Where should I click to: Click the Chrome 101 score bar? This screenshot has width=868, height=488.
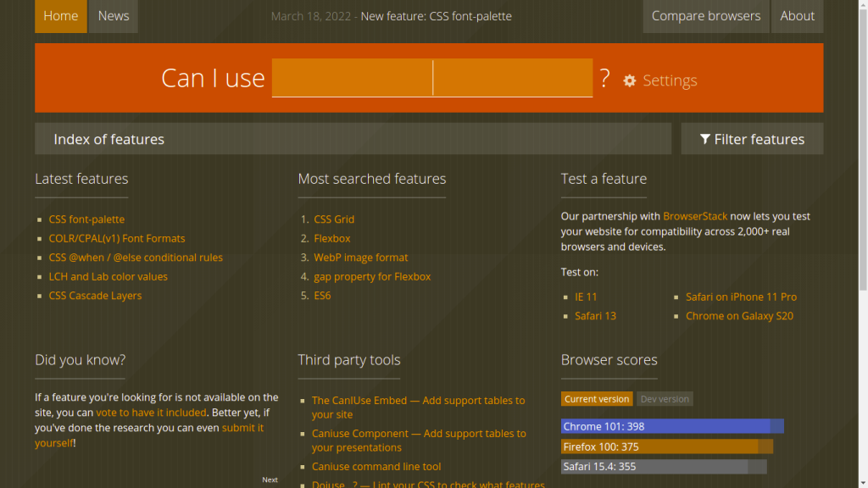point(671,426)
